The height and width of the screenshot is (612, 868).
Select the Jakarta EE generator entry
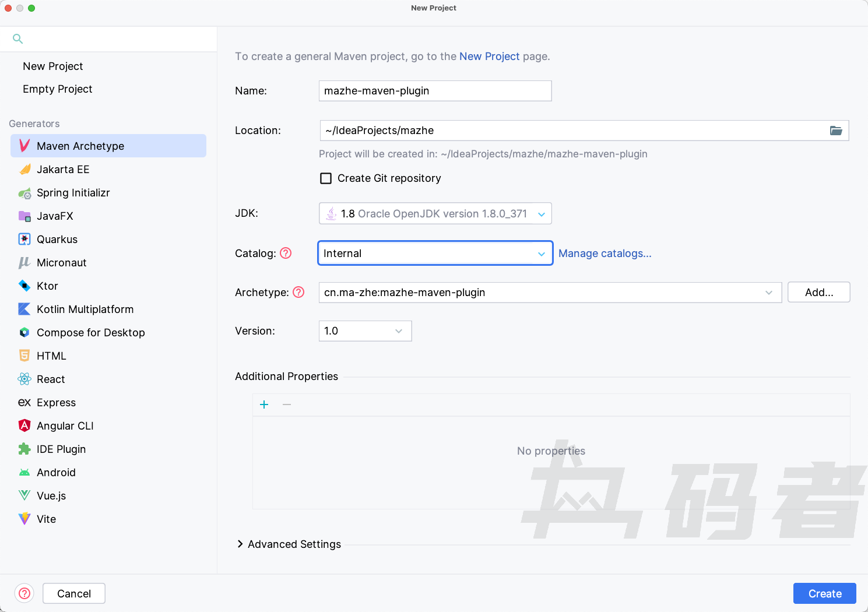[x=63, y=170]
